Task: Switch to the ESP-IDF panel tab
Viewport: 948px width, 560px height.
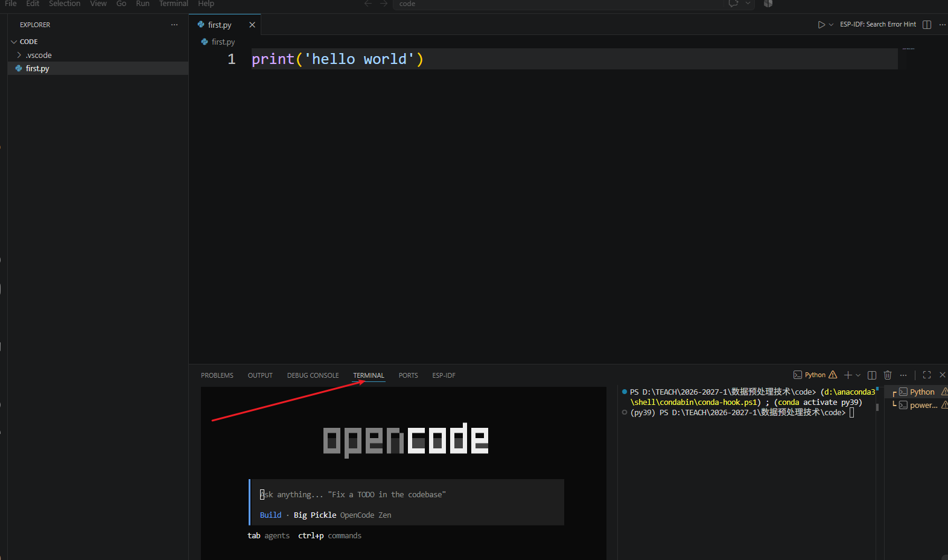Action: [444, 375]
